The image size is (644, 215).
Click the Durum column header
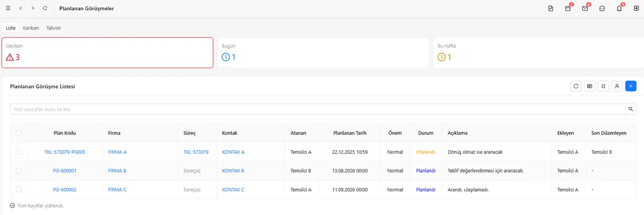point(426,133)
